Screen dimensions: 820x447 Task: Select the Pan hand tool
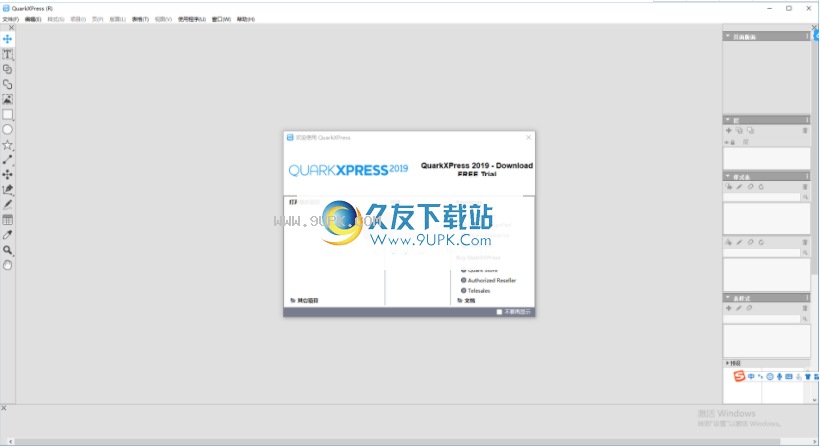[7, 265]
